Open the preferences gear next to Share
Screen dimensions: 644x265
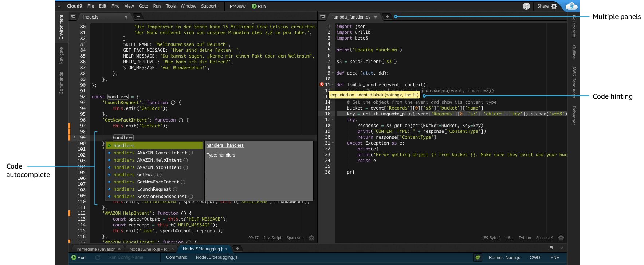click(554, 6)
